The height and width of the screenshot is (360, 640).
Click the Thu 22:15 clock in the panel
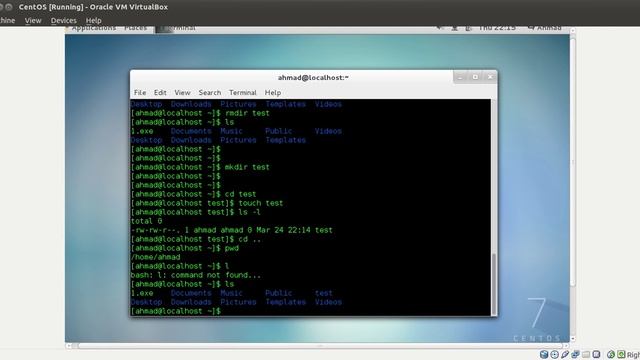point(497,29)
